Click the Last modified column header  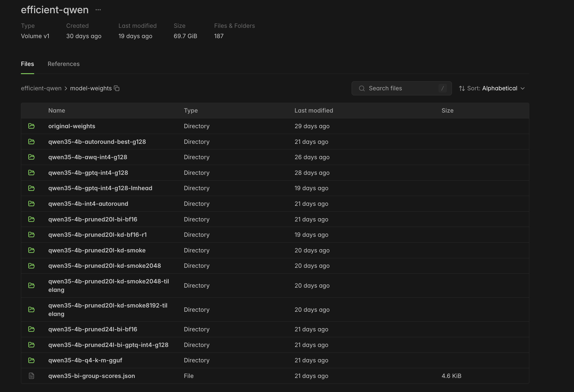click(314, 110)
